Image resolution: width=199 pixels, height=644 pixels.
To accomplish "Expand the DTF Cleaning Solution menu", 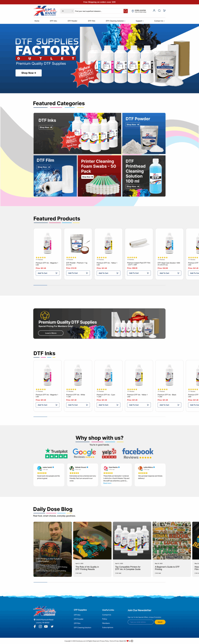I will [x=115, y=21].
